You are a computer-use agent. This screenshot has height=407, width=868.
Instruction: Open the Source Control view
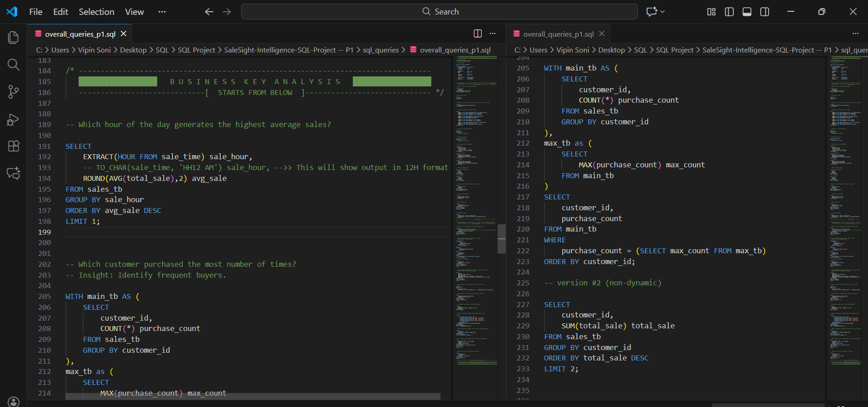[14, 92]
